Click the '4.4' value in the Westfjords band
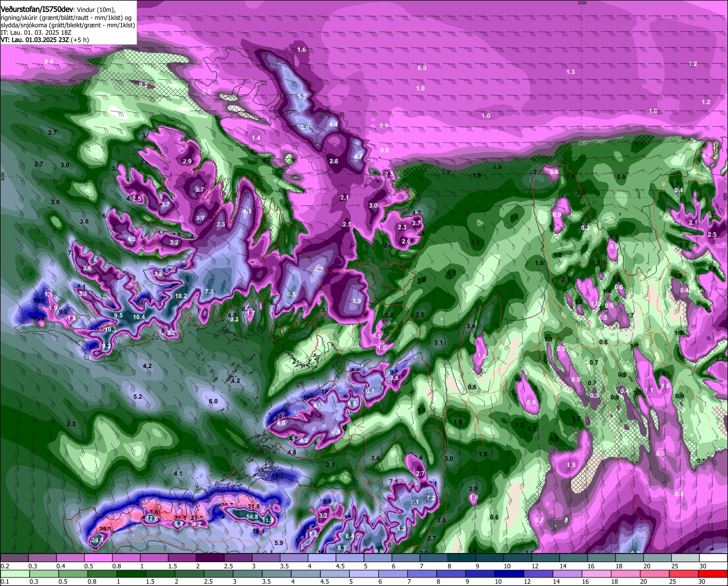728x586 pixels. point(333,123)
